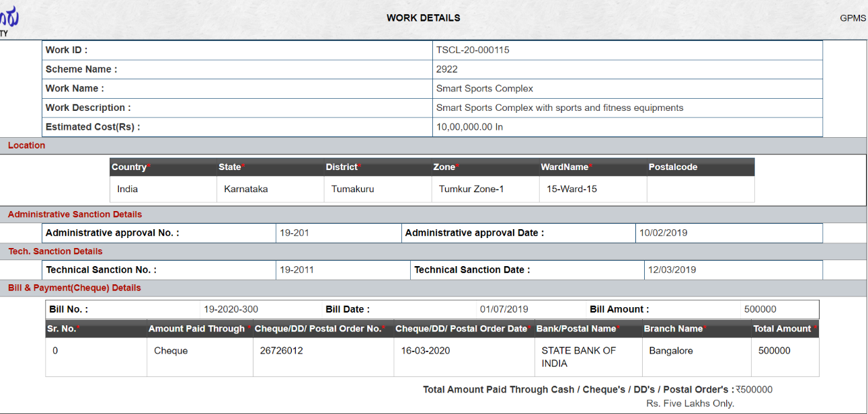Click the Estimated Cost value field
The width and height of the screenshot is (868, 414).
469,127
